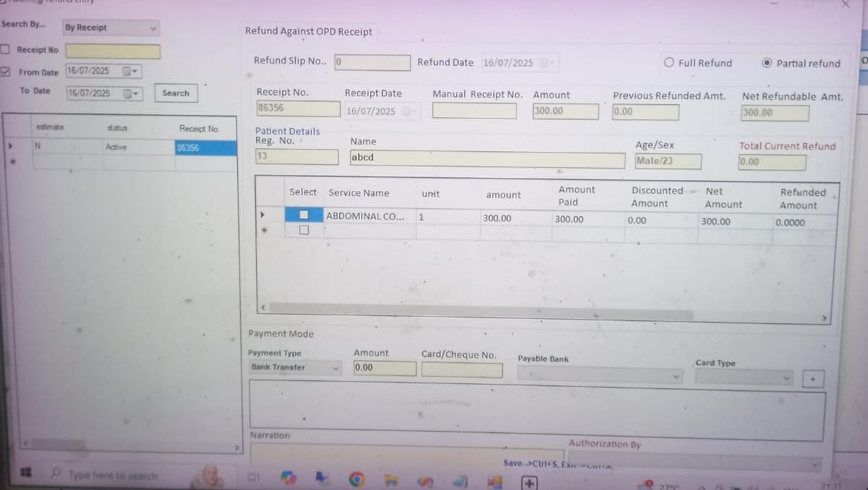Open the Search By dropdown
Viewport: 868px width, 490px height.
click(111, 27)
